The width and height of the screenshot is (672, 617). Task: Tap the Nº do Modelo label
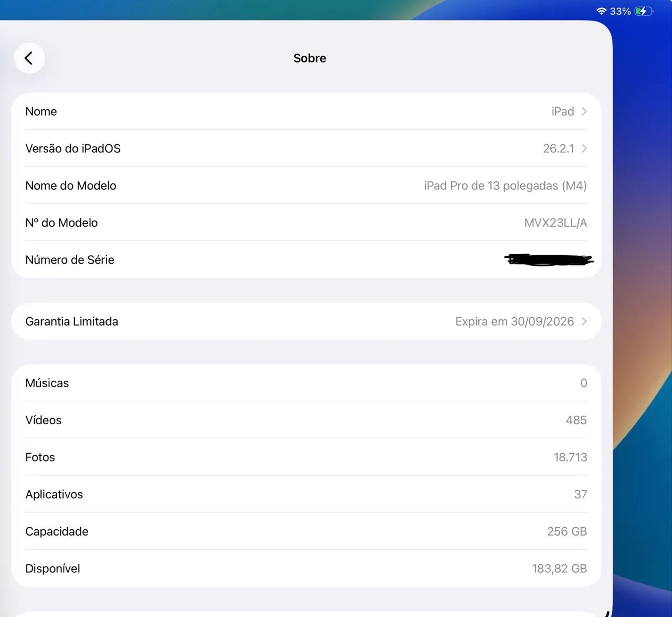61,223
